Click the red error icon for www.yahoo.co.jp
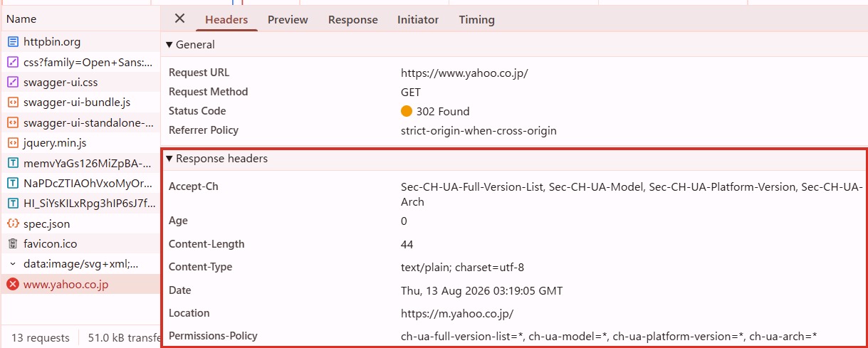The image size is (868, 348). tap(12, 285)
